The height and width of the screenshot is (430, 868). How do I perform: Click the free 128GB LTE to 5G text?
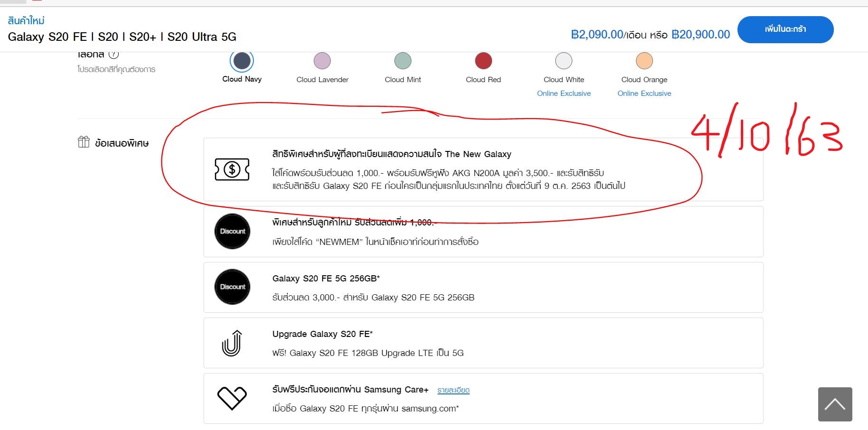click(x=368, y=353)
